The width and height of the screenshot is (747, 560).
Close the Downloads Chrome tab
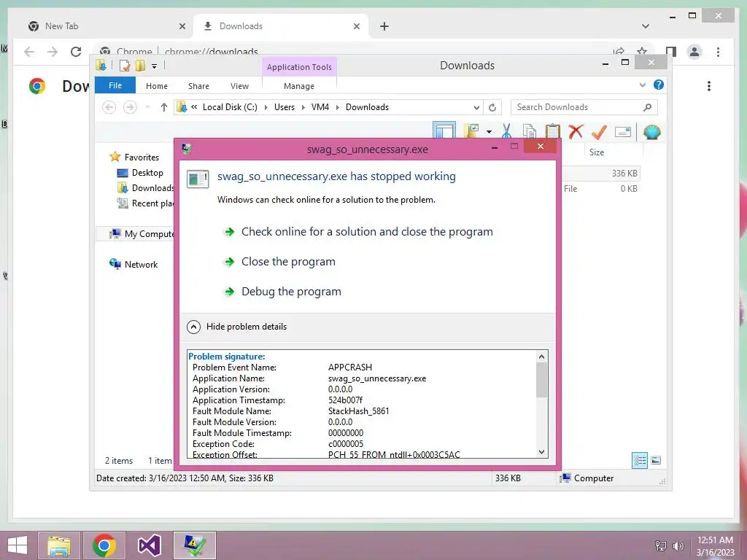coord(356,26)
